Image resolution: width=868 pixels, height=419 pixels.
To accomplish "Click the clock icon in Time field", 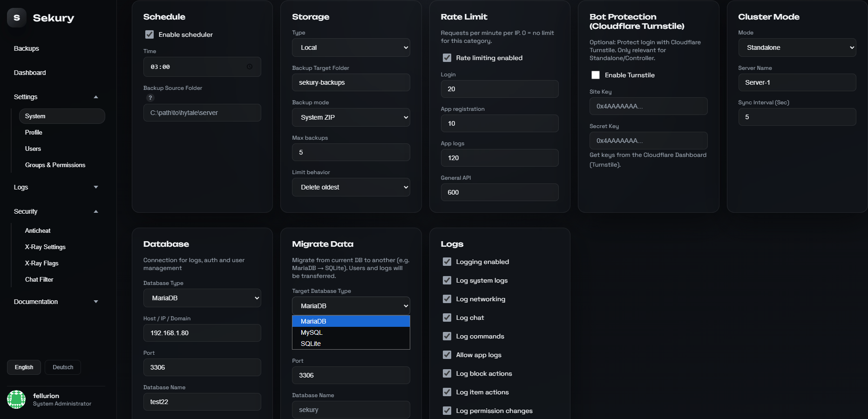I will pyautogui.click(x=250, y=67).
